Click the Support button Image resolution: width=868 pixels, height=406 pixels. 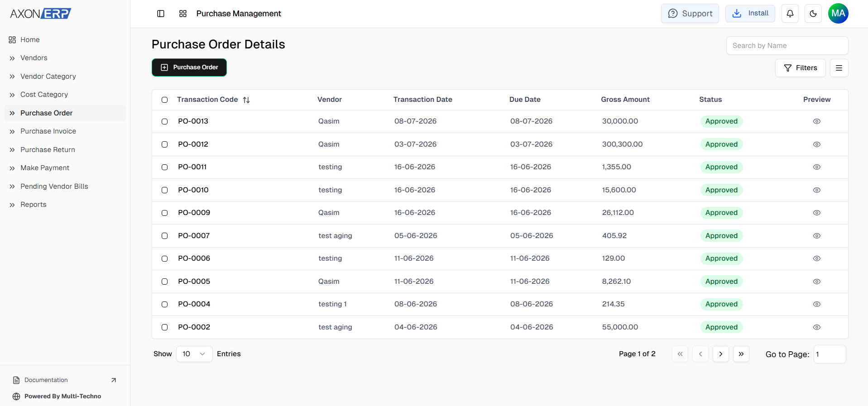pyautogui.click(x=690, y=14)
